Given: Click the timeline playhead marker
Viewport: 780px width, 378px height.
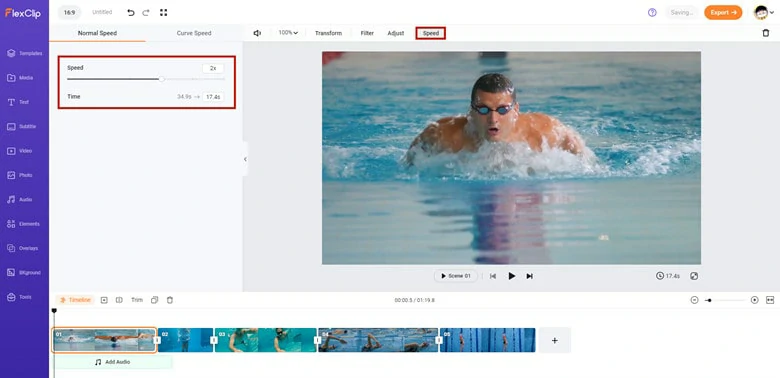Looking at the screenshot, I should click(x=54, y=311).
